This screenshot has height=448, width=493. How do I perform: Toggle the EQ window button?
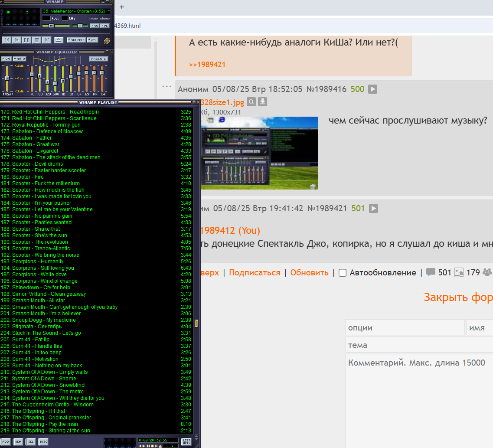pyautogui.click(x=95, y=26)
